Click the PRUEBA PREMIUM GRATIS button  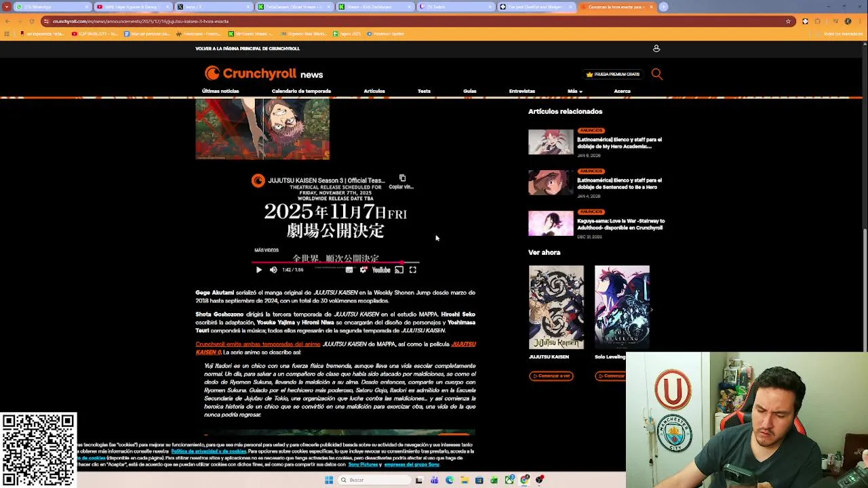[613, 74]
